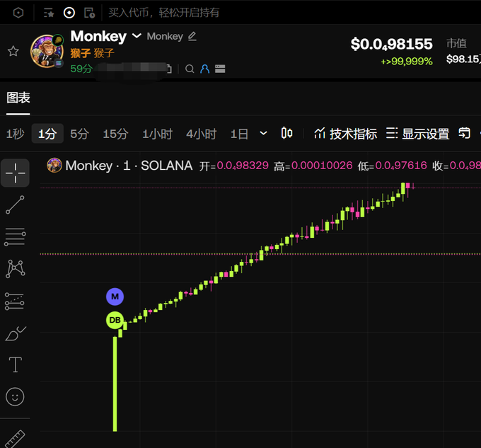The height and width of the screenshot is (448, 481).
Task: Click the Monkey · 1 · SOLANA chart legend
Action: pyautogui.click(x=129, y=166)
